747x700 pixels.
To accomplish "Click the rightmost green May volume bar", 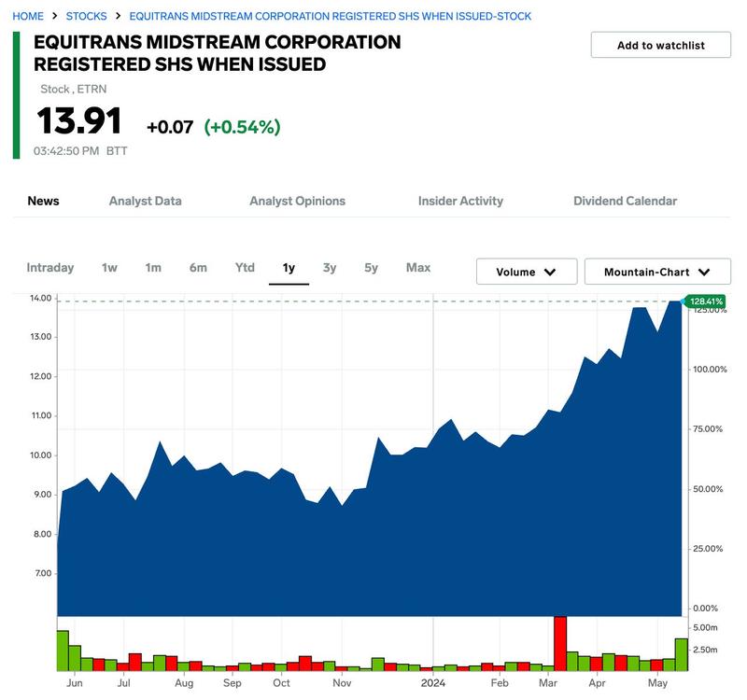I will pyautogui.click(x=682, y=655).
